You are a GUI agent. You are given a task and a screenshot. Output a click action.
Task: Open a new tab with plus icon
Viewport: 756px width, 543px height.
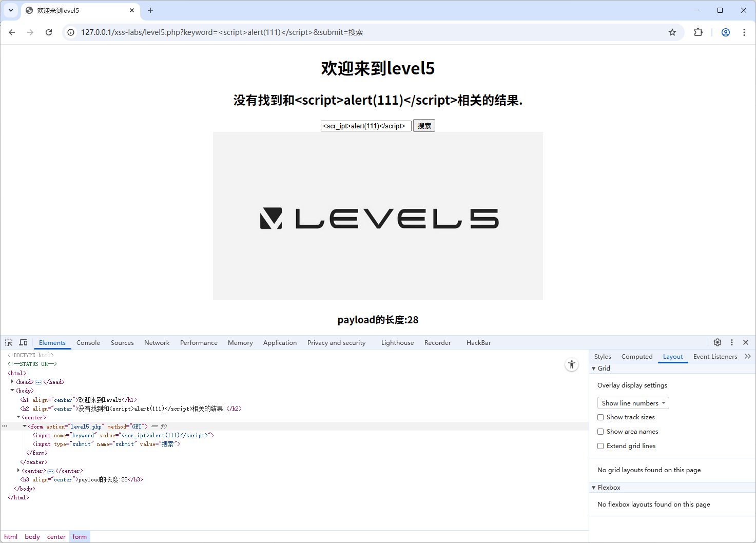point(150,10)
